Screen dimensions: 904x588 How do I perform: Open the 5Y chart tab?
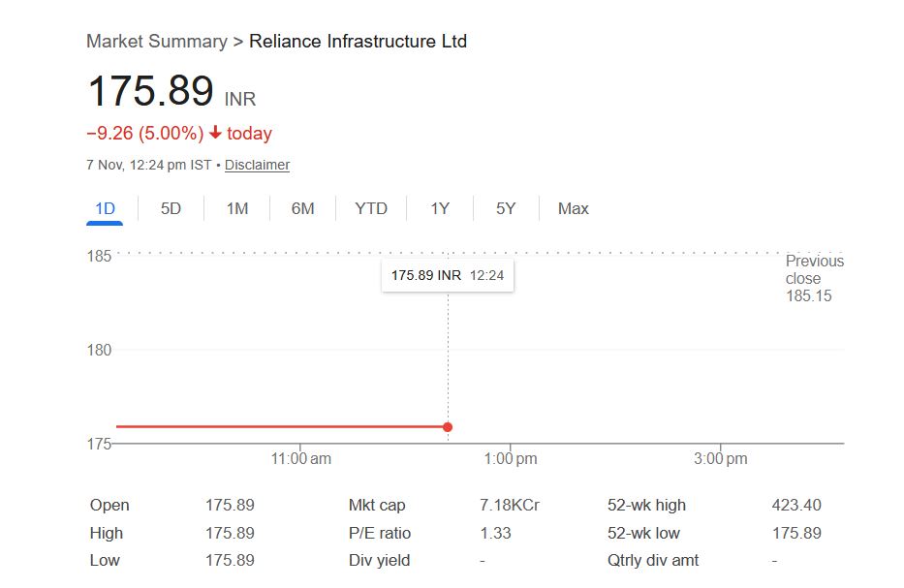pos(506,208)
